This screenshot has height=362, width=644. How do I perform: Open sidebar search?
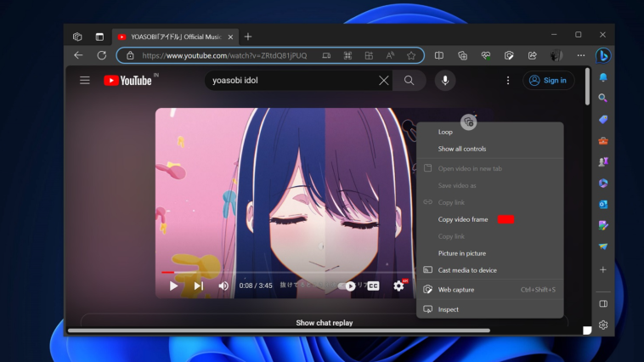(603, 98)
